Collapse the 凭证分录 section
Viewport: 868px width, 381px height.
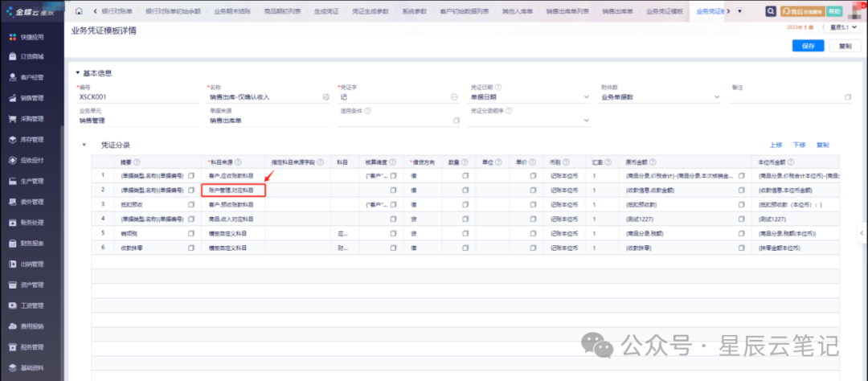coord(84,145)
